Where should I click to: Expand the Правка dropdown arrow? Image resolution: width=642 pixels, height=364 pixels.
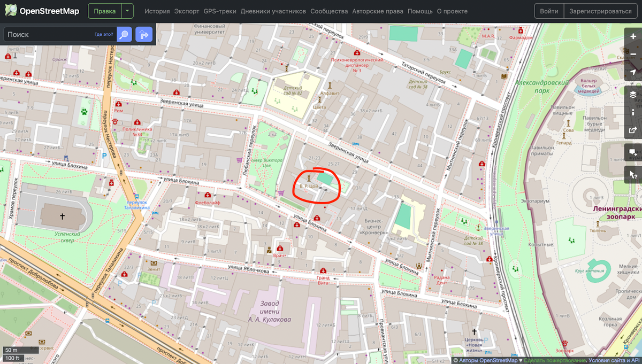click(127, 11)
